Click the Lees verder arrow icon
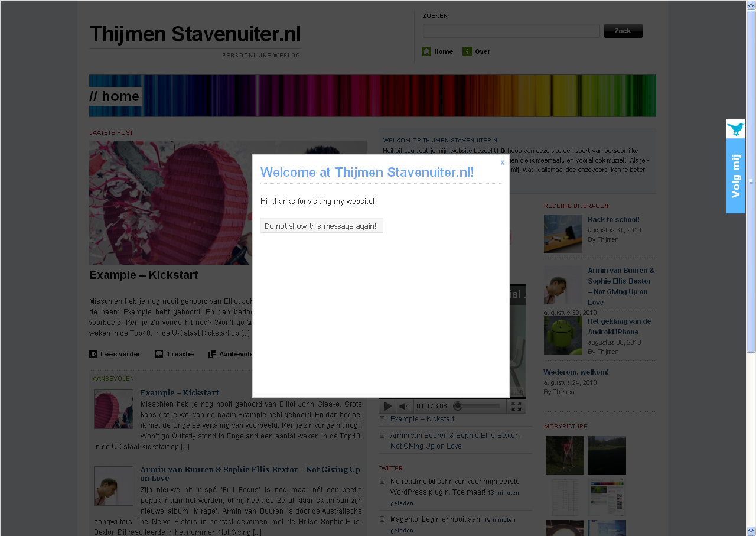This screenshot has width=756, height=536. tap(93, 354)
